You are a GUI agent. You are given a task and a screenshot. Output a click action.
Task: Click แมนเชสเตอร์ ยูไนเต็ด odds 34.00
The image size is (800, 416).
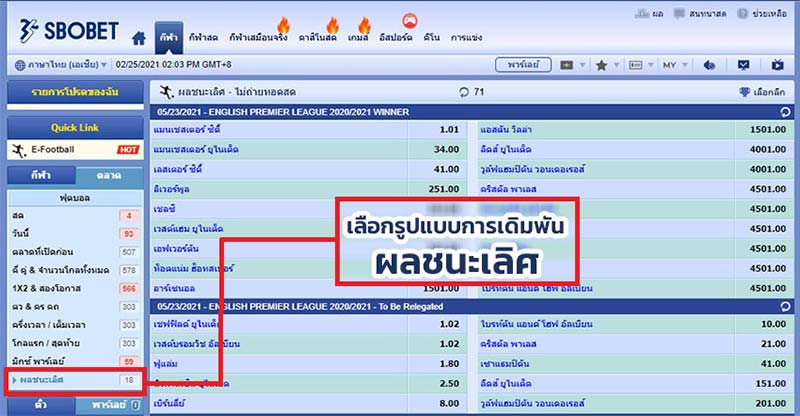click(446, 150)
